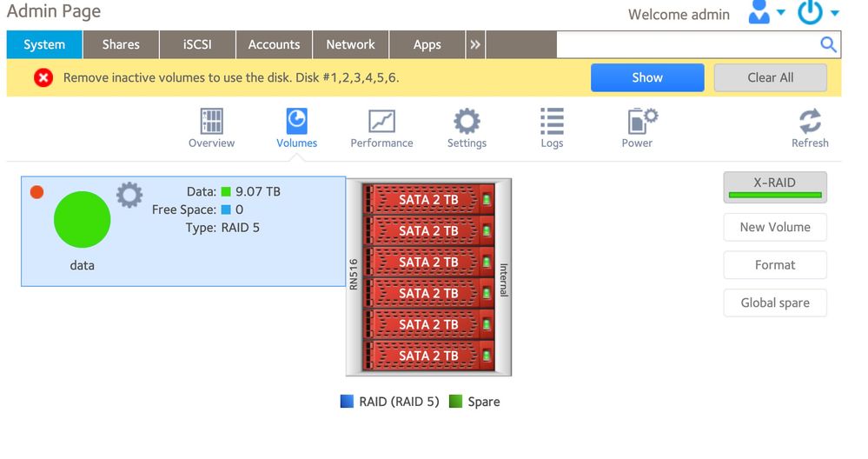Open the data volume gear icon
Image resolution: width=868 pixels, height=459 pixels.
point(129,195)
